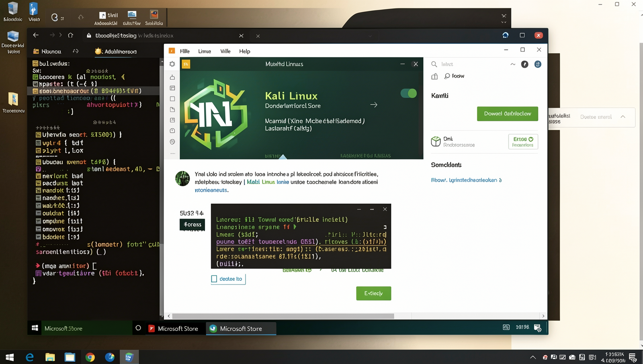Check the deotee ito checkbox
643x364 pixels.
214,279
